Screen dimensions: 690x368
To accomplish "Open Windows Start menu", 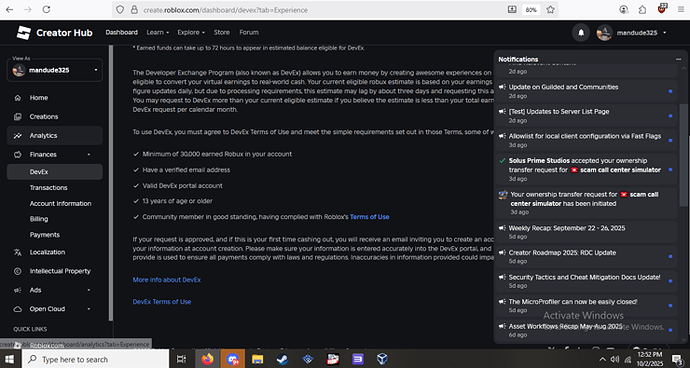I will [x=10, y=359].
